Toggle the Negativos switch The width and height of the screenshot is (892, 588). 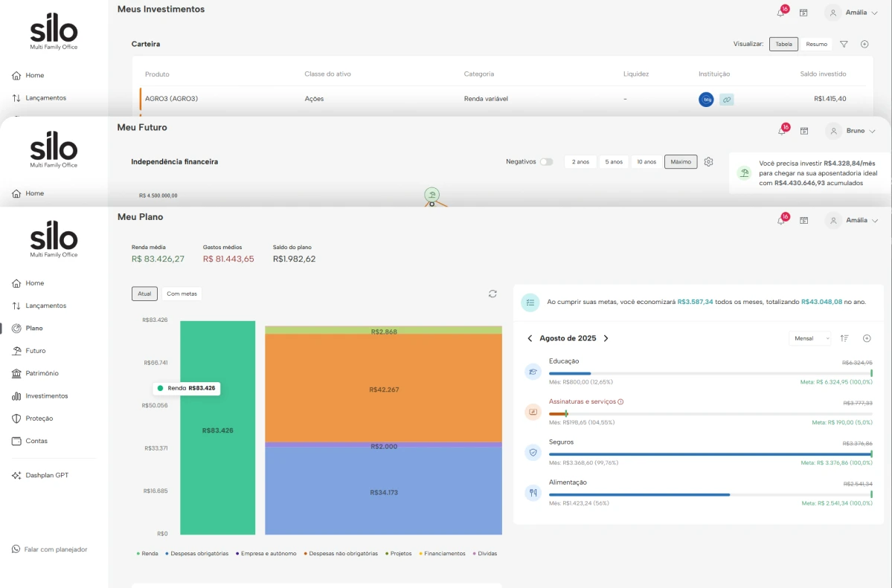(546, 162)
